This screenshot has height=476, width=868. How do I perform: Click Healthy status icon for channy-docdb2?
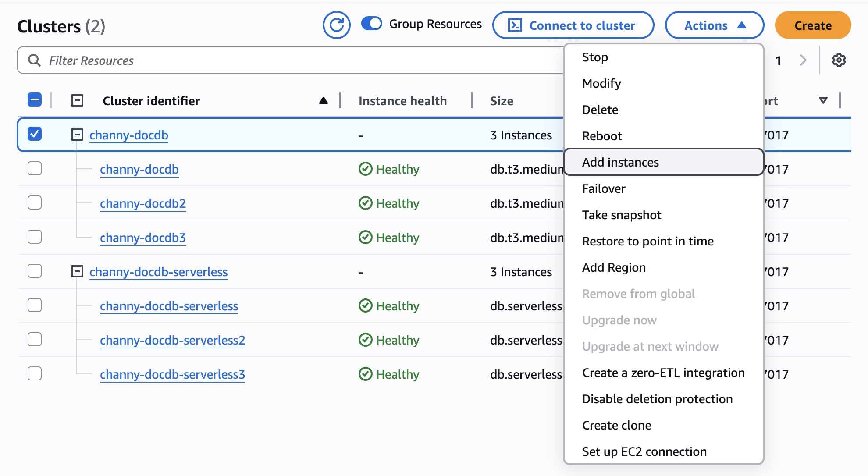pyautogui.click(x=365, y=203)
